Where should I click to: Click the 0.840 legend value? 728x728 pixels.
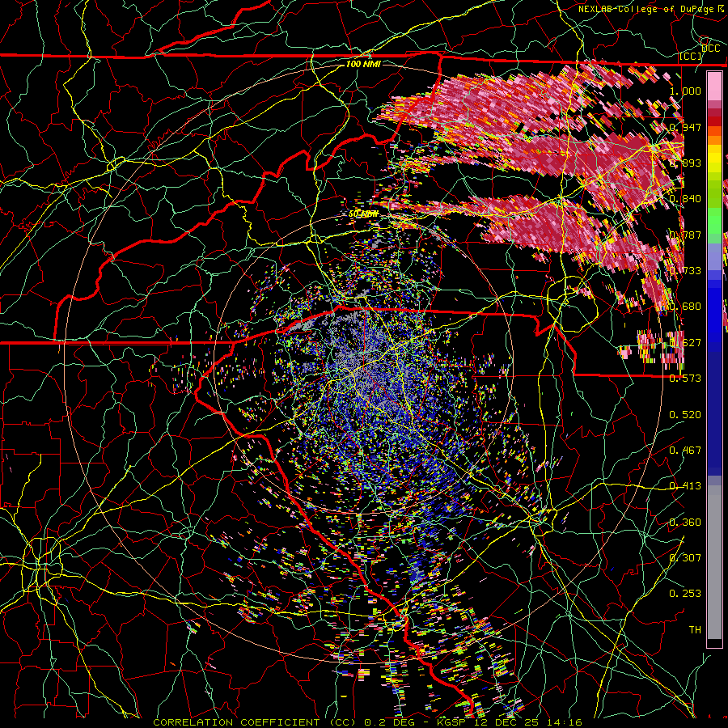tap(685, 198)
